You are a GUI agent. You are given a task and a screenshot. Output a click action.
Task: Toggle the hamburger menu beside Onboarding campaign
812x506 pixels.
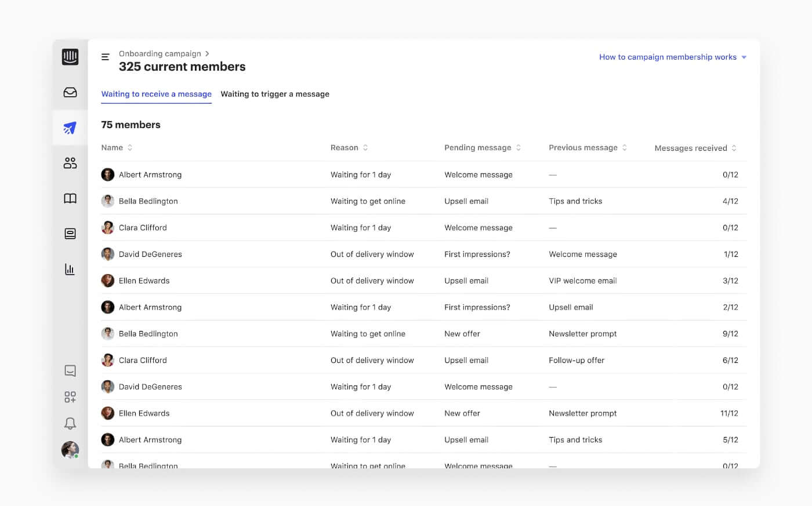pyautogui.click(x=106, y=57)
